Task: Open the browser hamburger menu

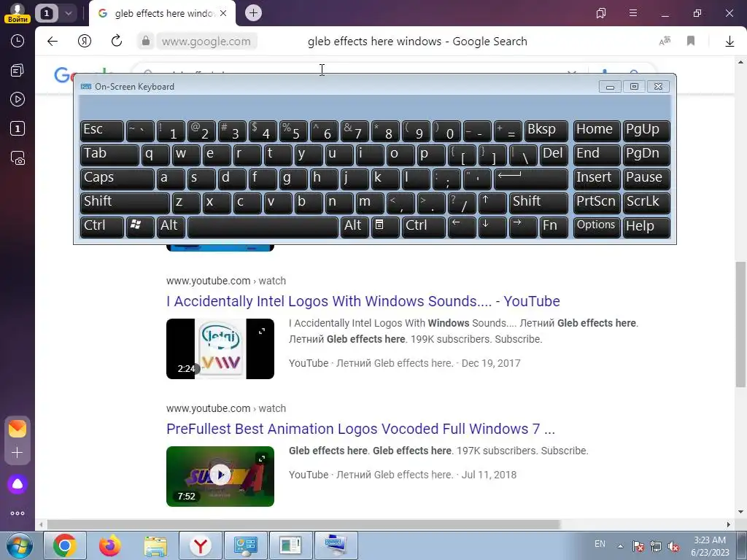Action: (x=633, y=13)
